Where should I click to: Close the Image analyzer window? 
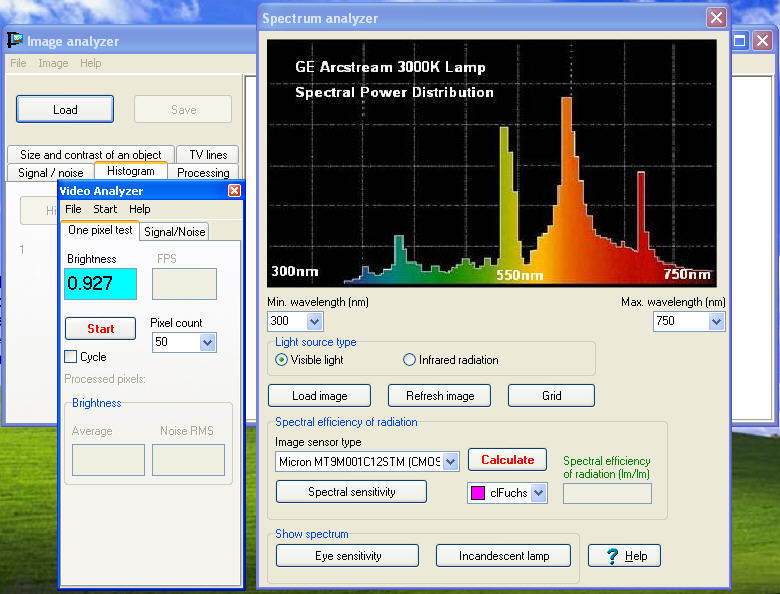click(762, 40)
